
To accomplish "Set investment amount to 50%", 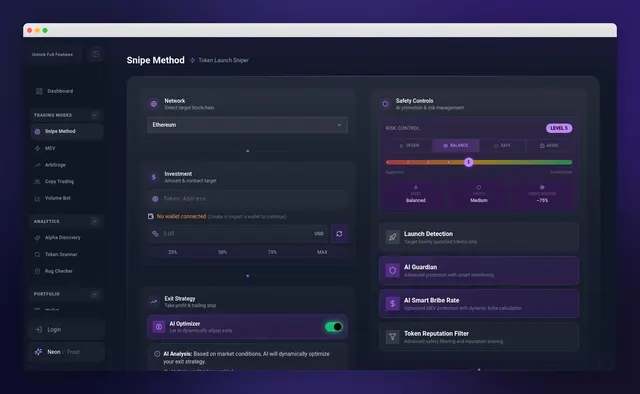I will point(222,252).
